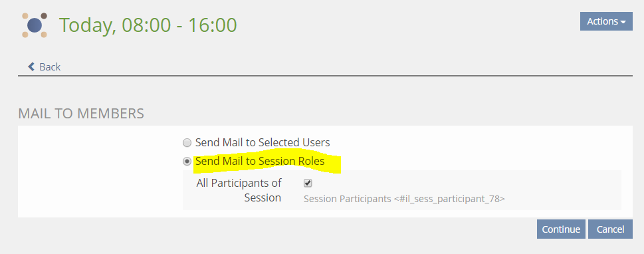This screenshot has height=254, width=644.
Task: Click the caret arrow on Actions button
Action: (623, 22)
